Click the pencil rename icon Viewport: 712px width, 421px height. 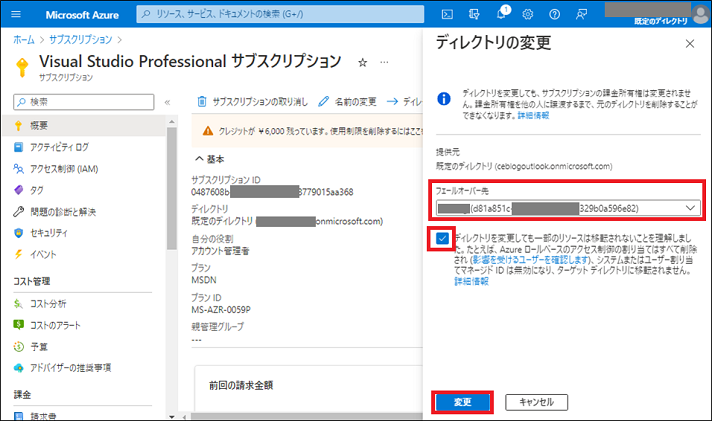click(323, 101)
